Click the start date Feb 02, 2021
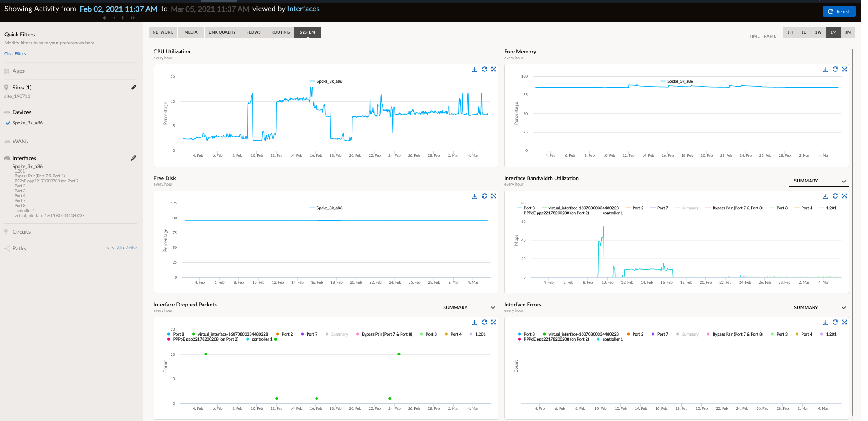 click(119, 9)
